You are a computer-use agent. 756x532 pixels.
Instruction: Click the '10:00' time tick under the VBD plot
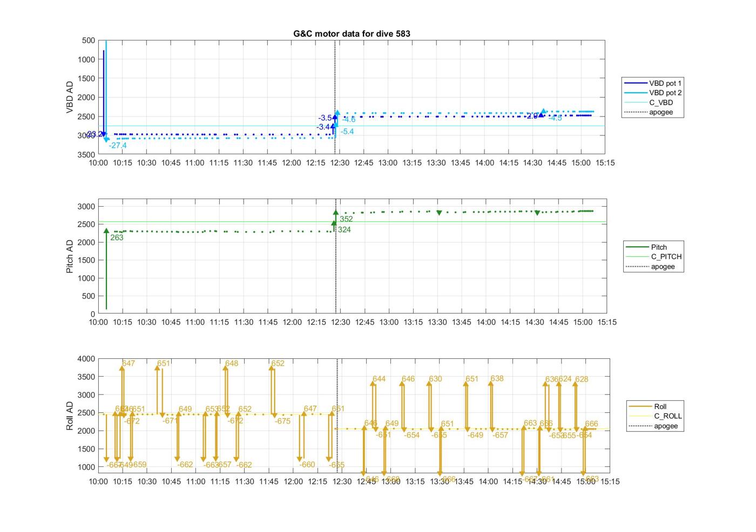coord(98,163)
